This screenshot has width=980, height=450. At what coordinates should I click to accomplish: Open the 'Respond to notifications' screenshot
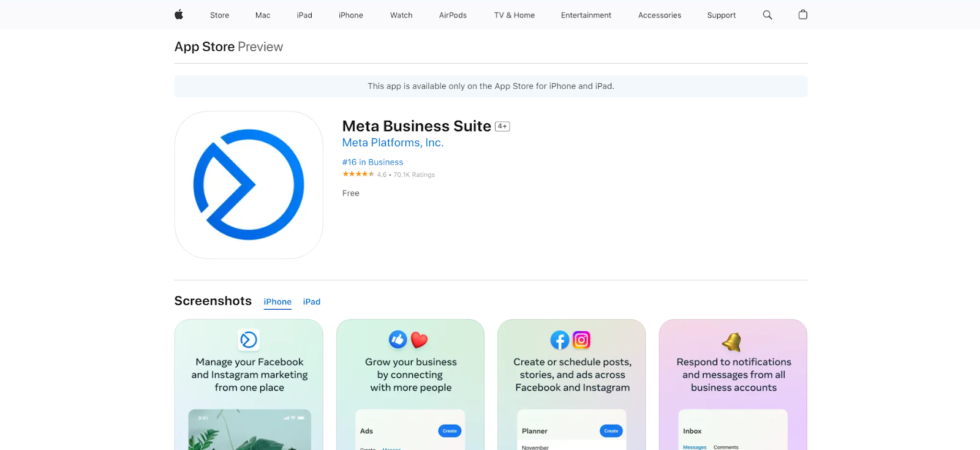click(x=733, y=384)
